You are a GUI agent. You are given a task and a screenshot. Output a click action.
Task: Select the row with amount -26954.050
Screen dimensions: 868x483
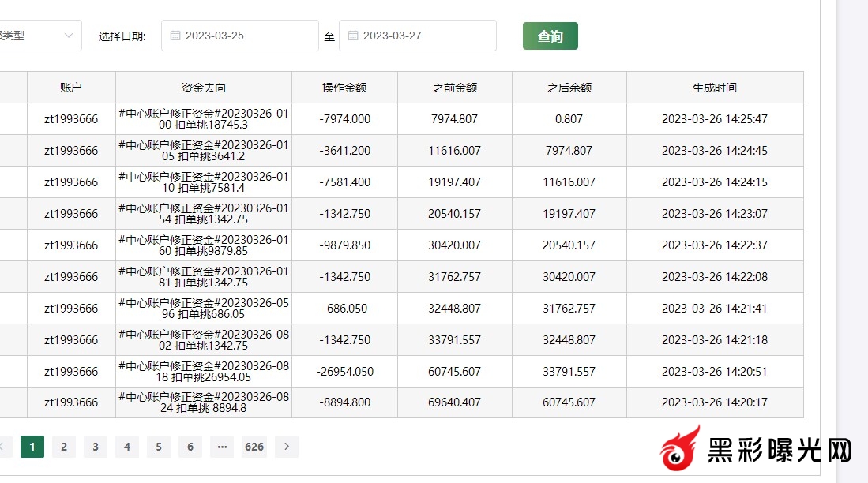pyautogui.click(x=344, y=372)
